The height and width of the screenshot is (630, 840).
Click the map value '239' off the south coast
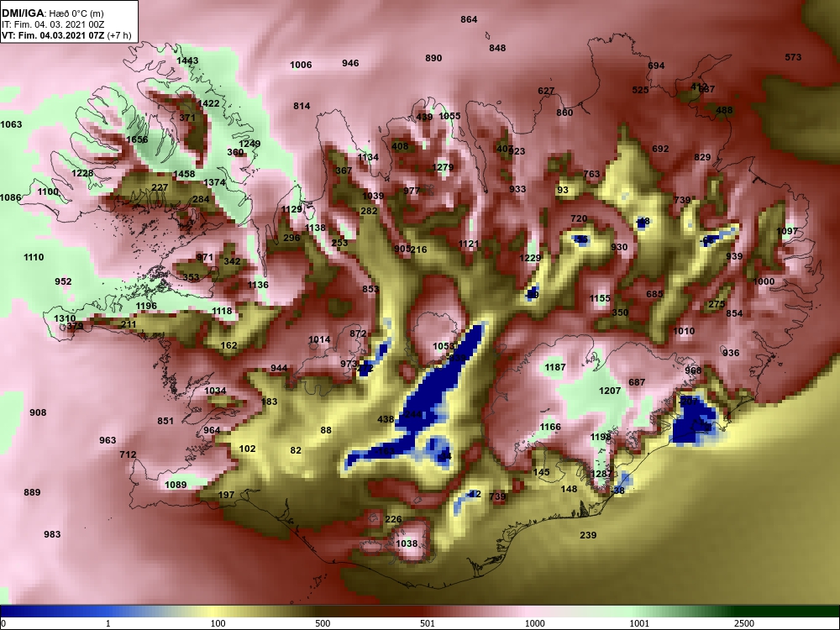tap(588, 534)
